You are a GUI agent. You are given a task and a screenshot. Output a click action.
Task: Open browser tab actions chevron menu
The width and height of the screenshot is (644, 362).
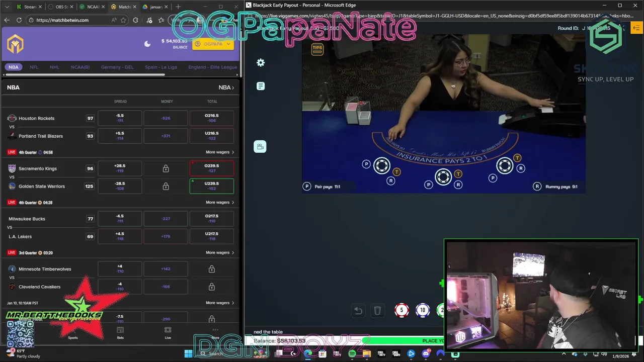(7, 7)
